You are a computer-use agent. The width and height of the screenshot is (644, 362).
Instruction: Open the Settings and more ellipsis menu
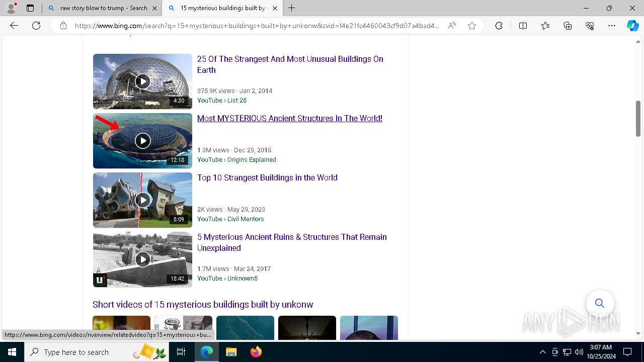pyautogui.click(x=612, y=26)
